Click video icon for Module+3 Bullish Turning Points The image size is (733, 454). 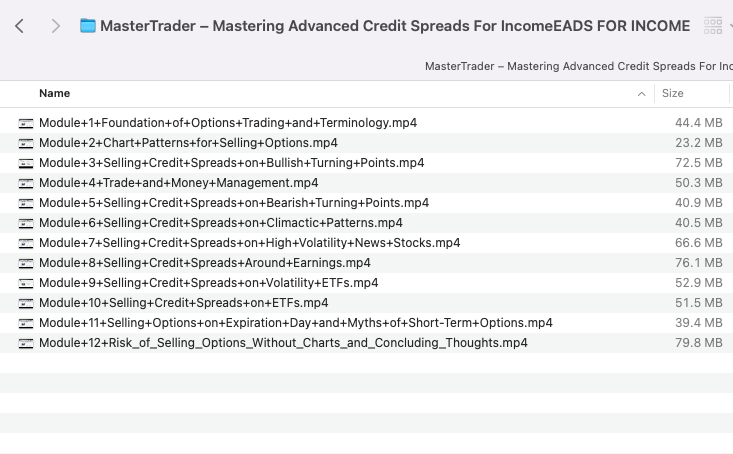pyautogui.click(x=26, y=164)
